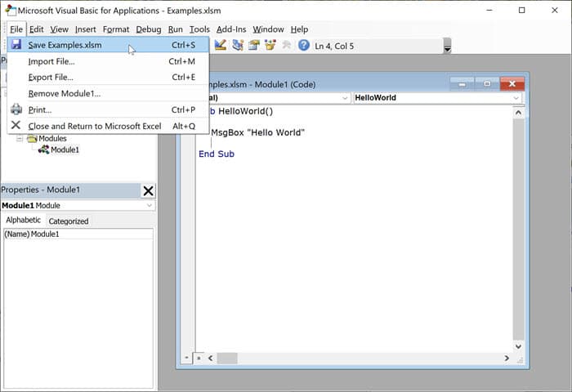Open the code window object dropdown

pos(345,98)
